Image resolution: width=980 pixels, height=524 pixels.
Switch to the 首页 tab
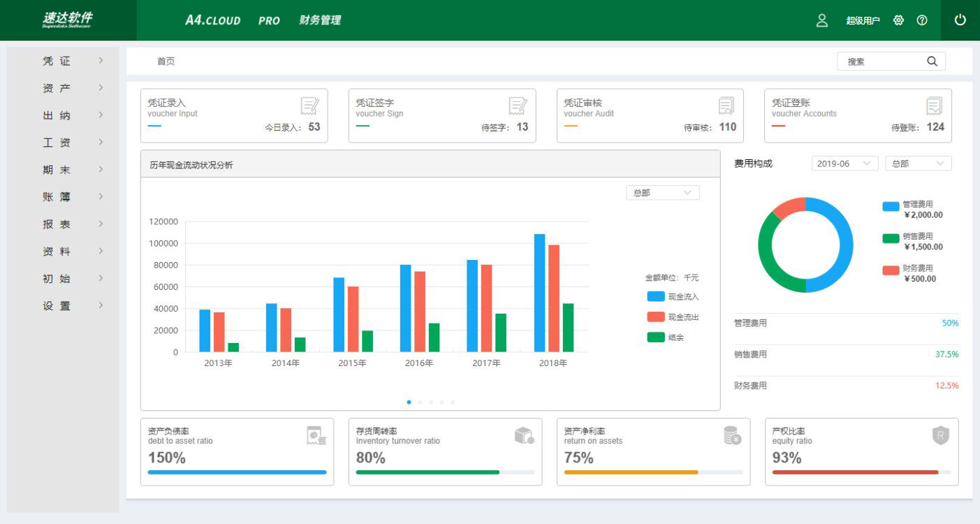(x=165, y=61)
